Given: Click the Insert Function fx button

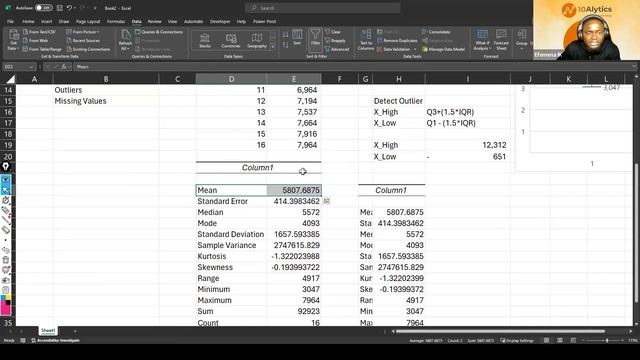Looking at the screenshot, I should pyautogui.click(x=64, y=67).
